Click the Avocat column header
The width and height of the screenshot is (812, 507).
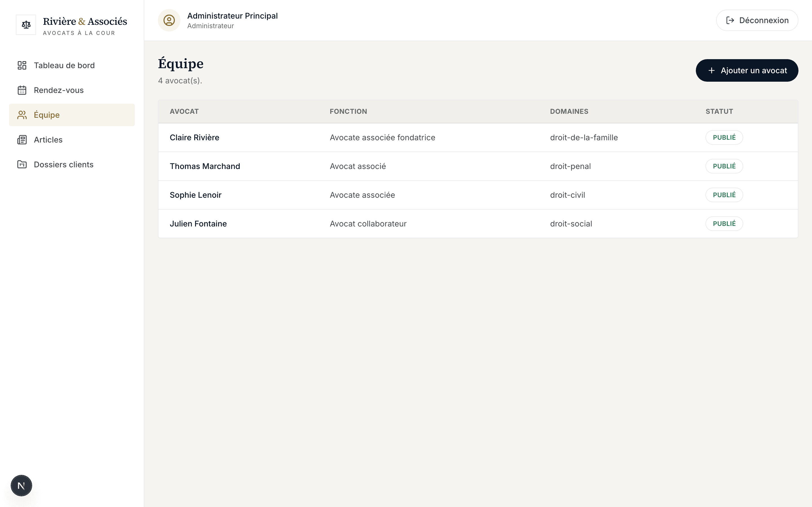pyautogui.click(x=184, y=111)
